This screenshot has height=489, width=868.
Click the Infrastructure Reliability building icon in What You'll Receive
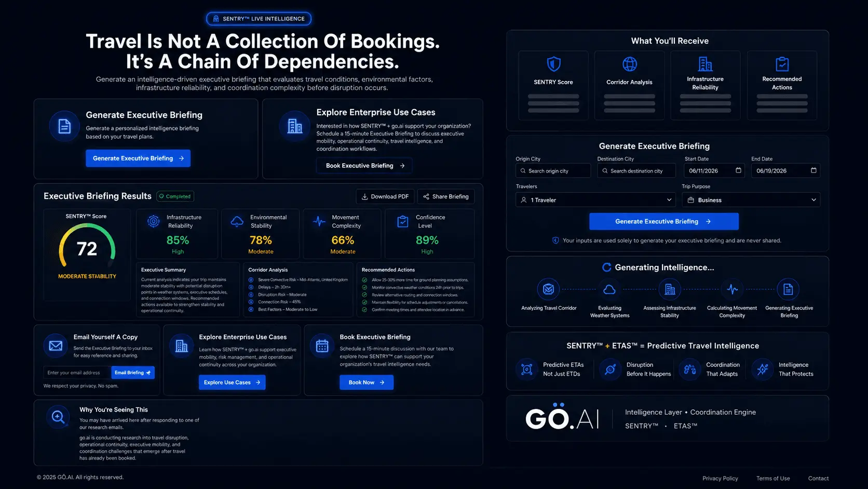[x=706, y=64]
